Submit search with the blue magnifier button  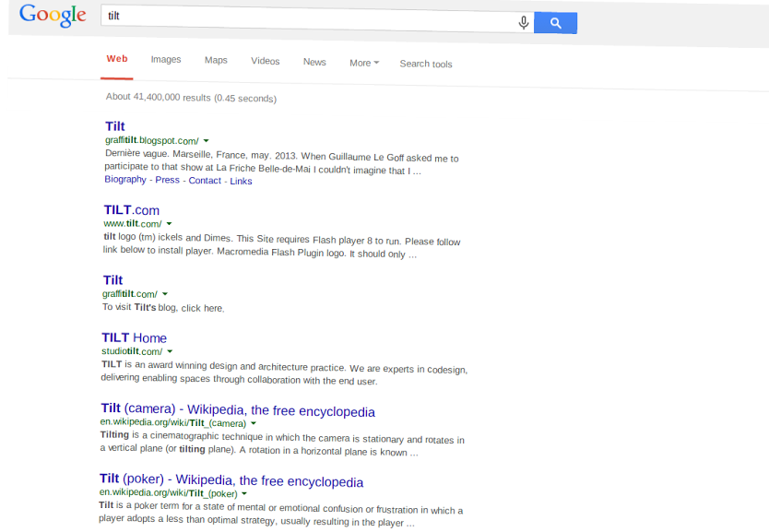(555, 22)
